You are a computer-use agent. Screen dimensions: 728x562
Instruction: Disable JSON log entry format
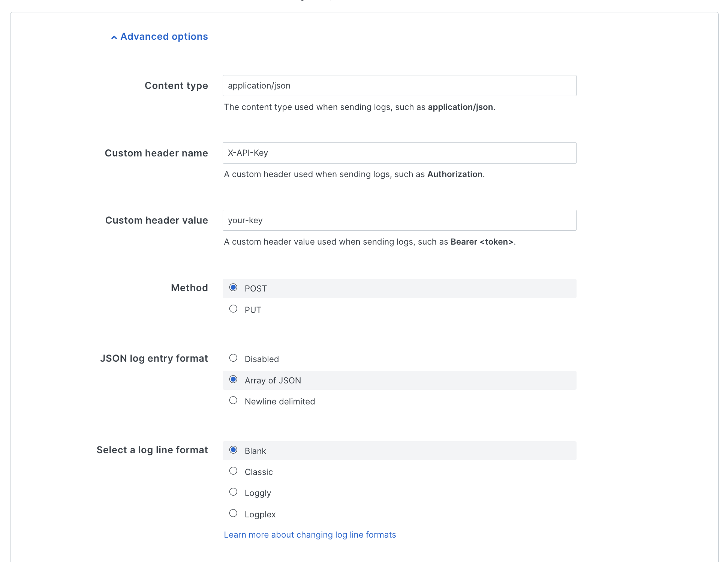point(233,358)
